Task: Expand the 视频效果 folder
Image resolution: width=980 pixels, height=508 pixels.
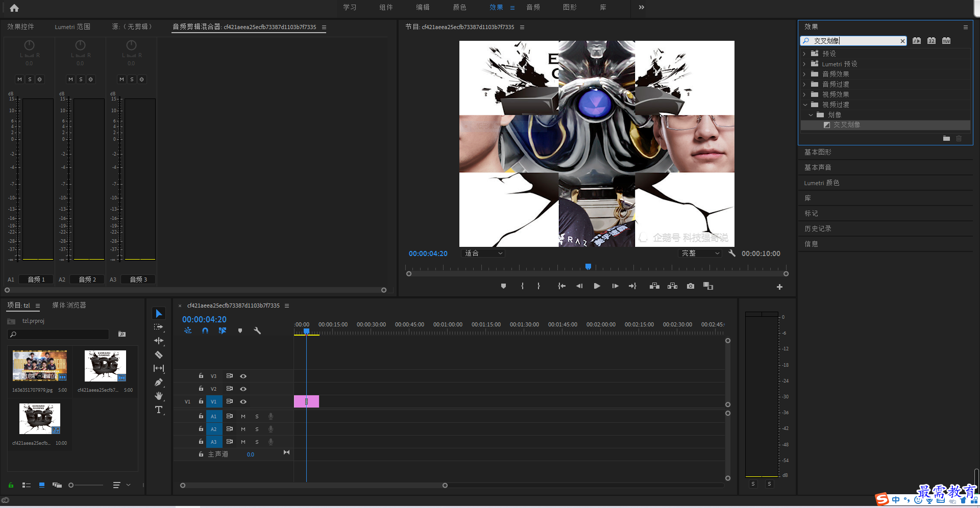Action: 804,94
